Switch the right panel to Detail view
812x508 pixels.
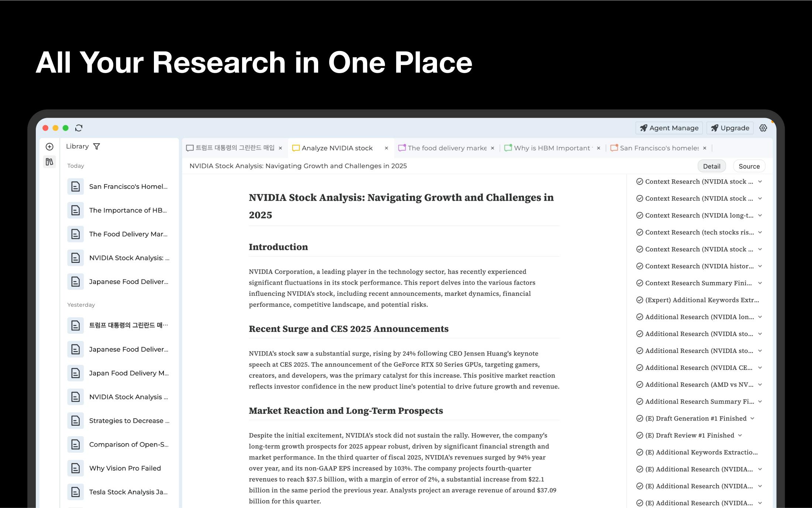pos(712,166)
